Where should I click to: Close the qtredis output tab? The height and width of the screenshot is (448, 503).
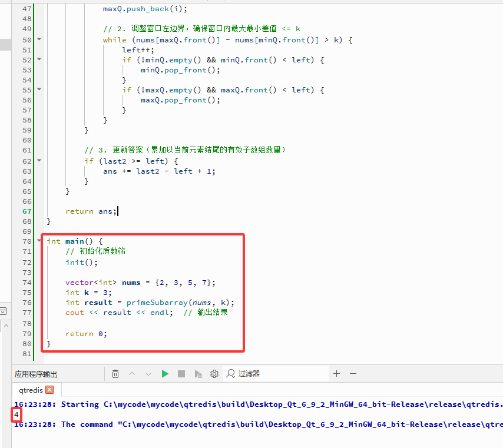click(x=49, y=390)
